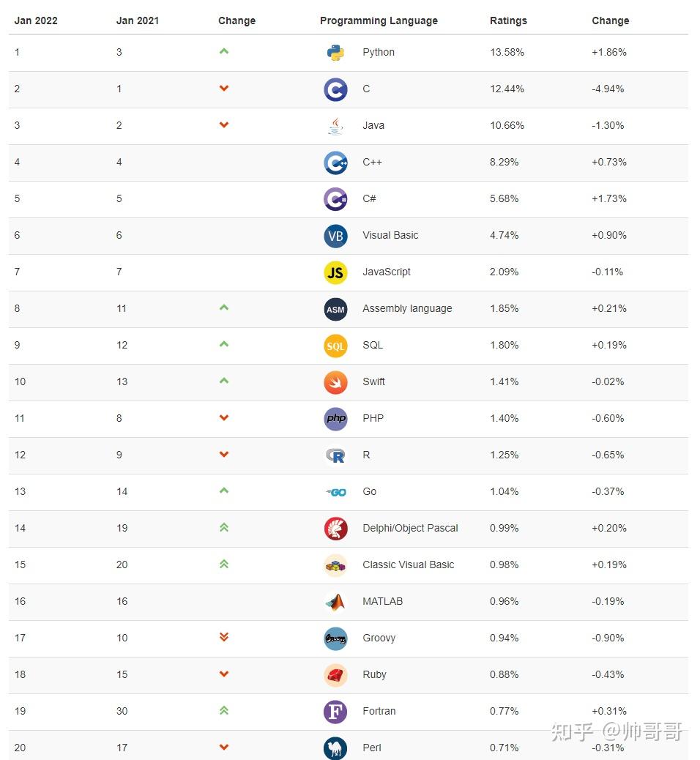The image size is (700, 760).
Task: Click the Assembly language ASM icon
Action: point(335,309)
